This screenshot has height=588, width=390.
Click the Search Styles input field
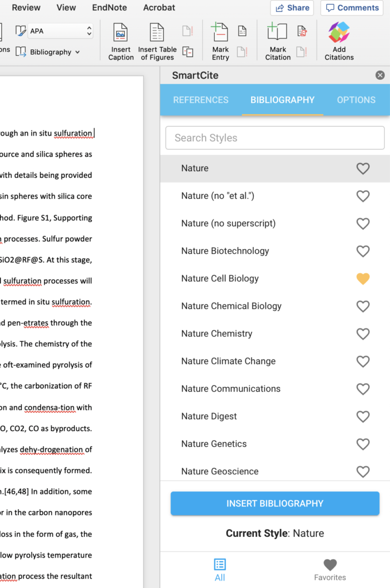coord(275,138)
